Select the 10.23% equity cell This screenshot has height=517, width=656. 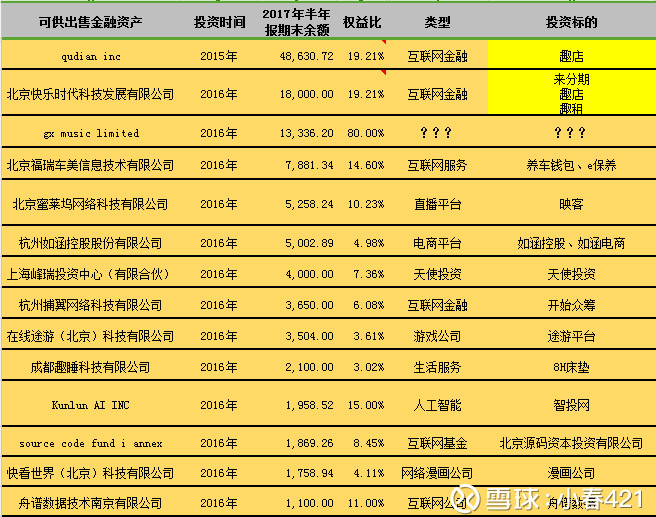[x=365, y=204]
